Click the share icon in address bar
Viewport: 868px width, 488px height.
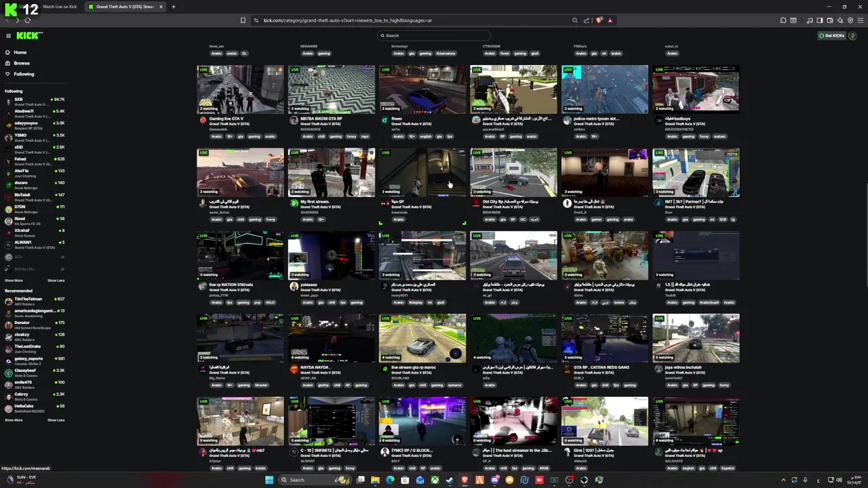pyautogui.click(x=587, y=20)
